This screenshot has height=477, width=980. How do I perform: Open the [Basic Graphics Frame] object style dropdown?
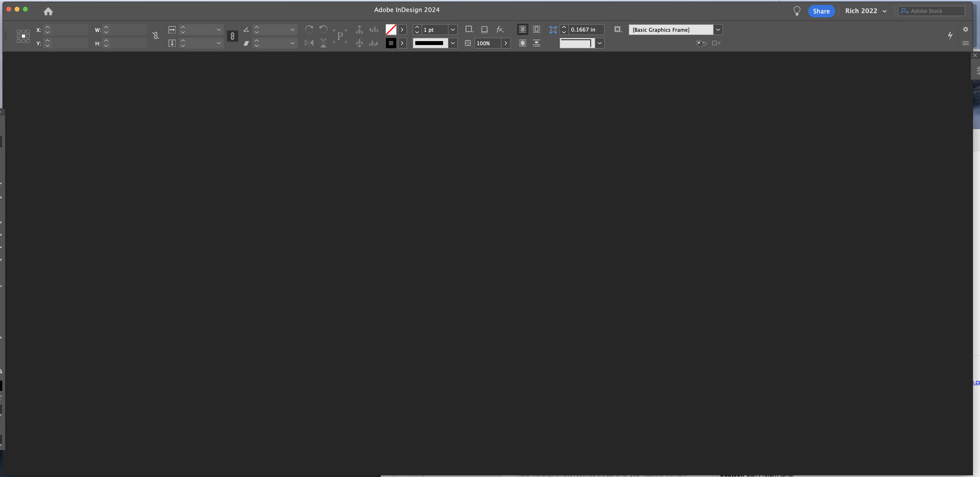(718, 29)
